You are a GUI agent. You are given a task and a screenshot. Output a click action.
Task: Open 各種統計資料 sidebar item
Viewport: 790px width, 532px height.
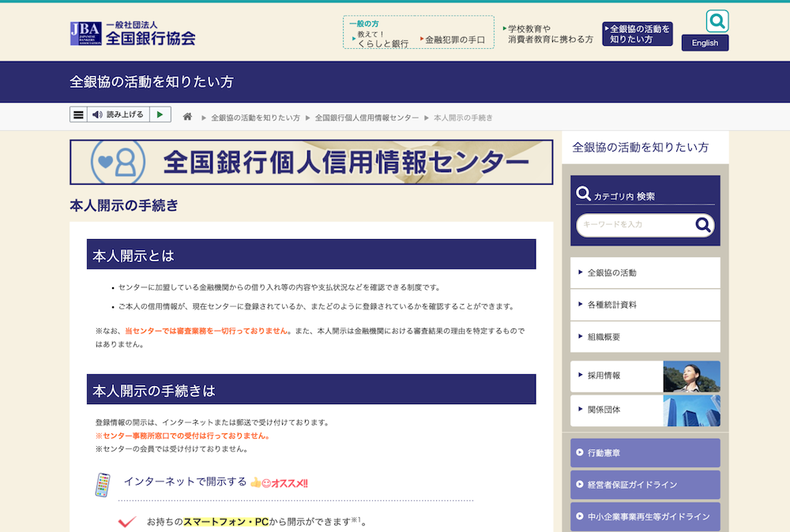[645, 305]
